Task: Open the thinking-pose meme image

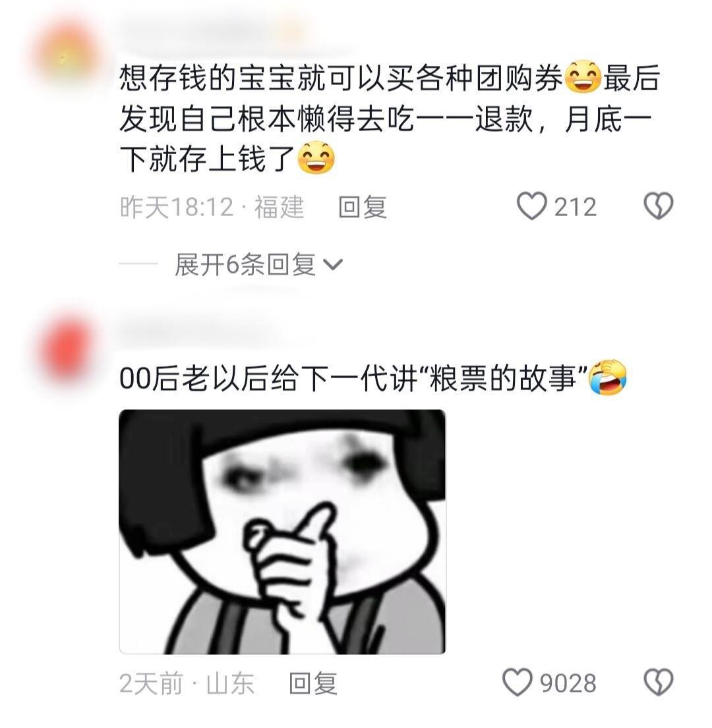Action: pyautogui.click(x=282, y=532)
